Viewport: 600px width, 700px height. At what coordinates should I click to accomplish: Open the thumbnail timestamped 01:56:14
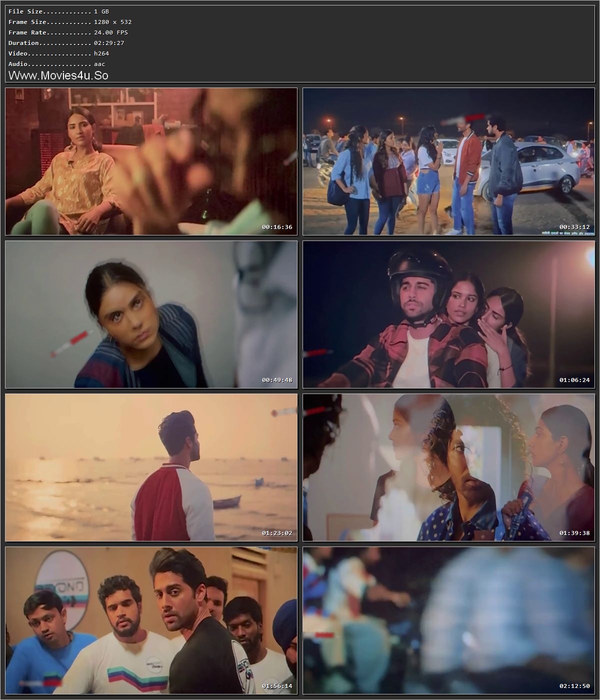151,620
